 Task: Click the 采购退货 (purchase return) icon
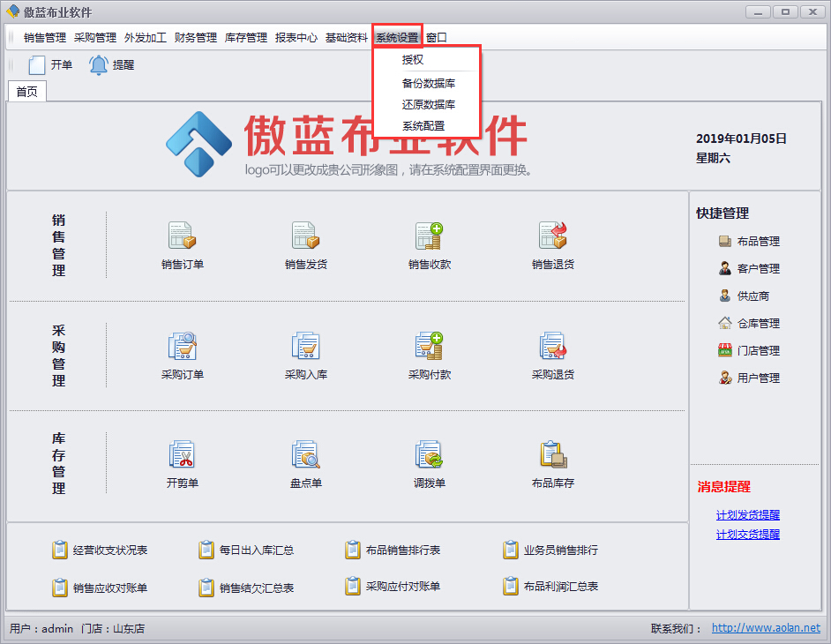pyautogui.click(x=552, y=353)
